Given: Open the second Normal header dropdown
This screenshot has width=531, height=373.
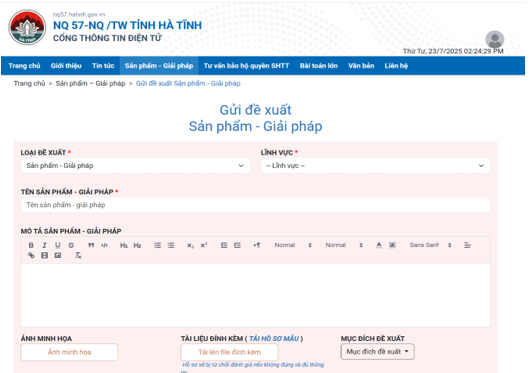Looking at the screenshot, I should point(344,245).
